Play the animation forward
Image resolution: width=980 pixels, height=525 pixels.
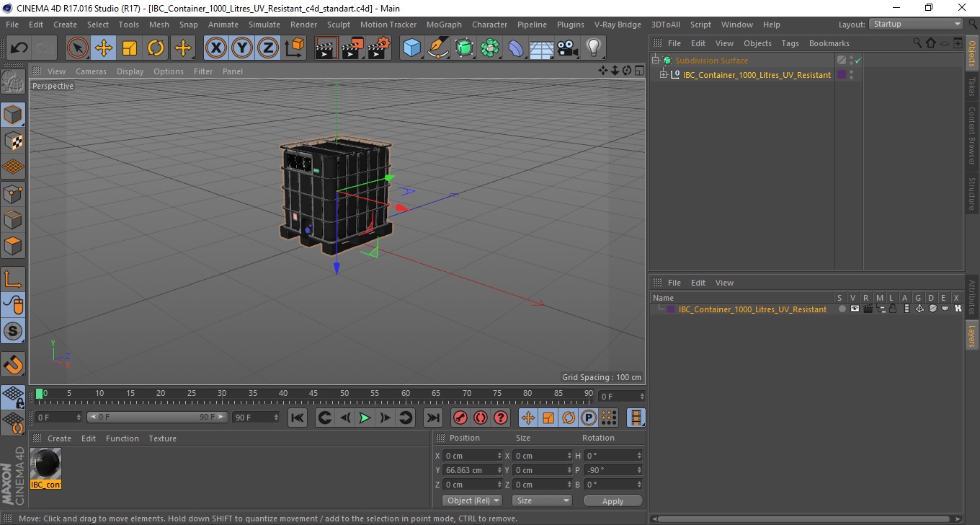(365, 418)
